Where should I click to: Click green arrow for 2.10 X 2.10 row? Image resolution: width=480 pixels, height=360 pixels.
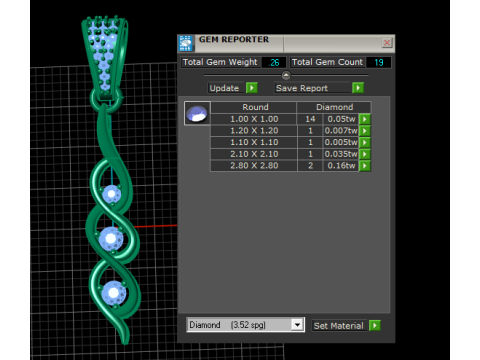click(365, 154)
